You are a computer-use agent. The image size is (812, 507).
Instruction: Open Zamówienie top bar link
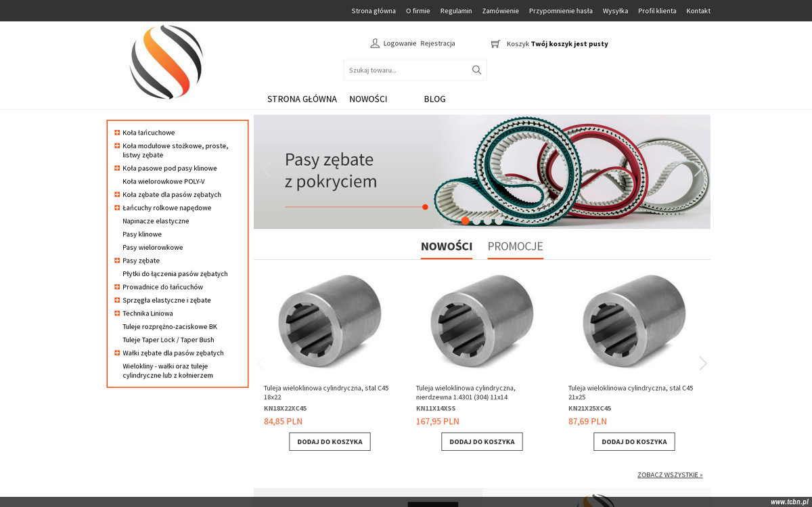point(501,11)
